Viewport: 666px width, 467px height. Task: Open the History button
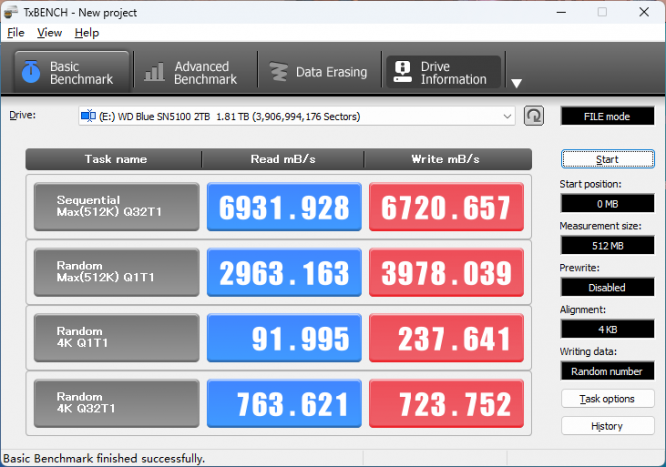click(607, 426)
